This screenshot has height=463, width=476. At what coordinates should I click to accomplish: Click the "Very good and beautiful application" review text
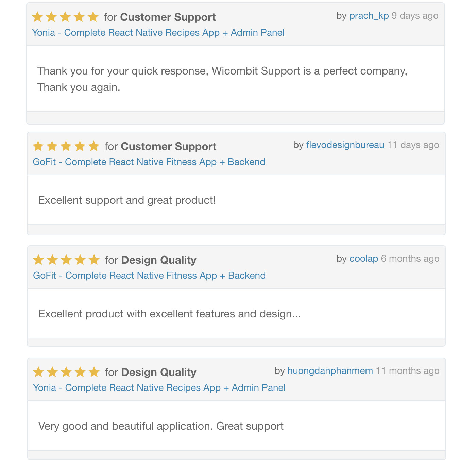click(x=161, y=426)
